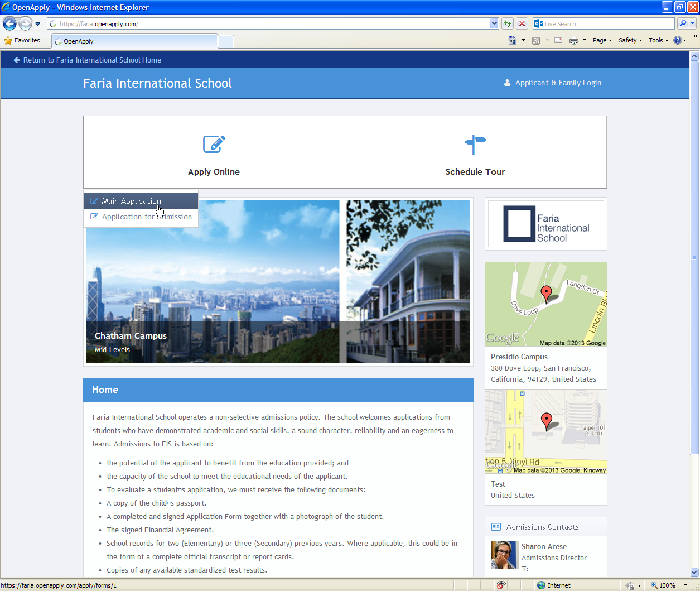Expand the address bar history dropdown

494,24
